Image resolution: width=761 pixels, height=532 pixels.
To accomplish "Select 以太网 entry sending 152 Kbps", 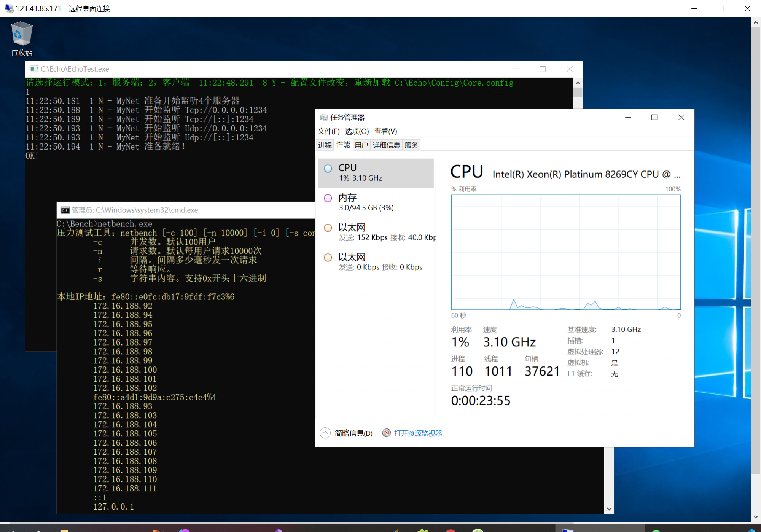I will coord(376,232).
